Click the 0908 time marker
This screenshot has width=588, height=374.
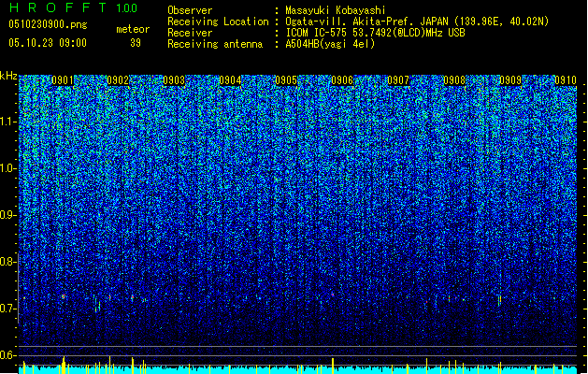click(454, 80)
